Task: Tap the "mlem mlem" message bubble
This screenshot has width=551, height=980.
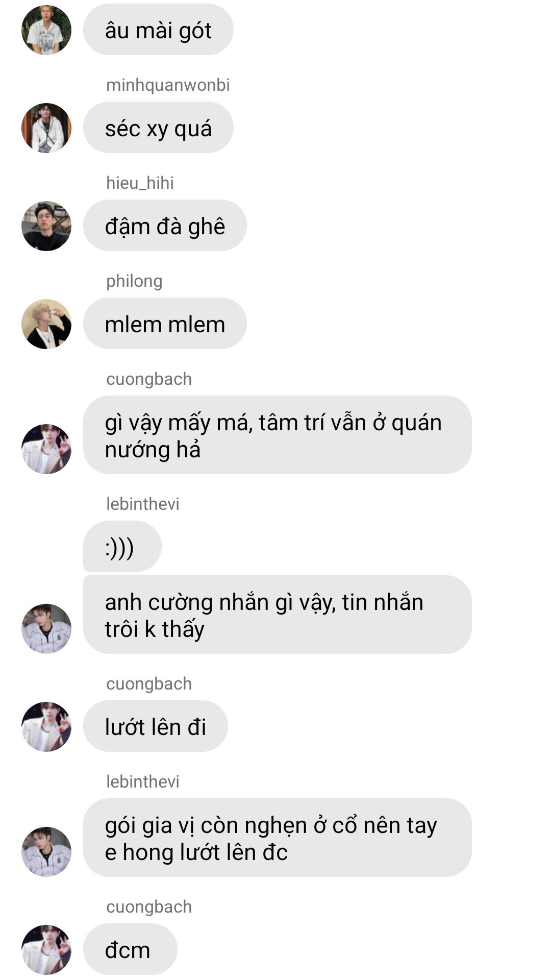Action: (165, 324)
